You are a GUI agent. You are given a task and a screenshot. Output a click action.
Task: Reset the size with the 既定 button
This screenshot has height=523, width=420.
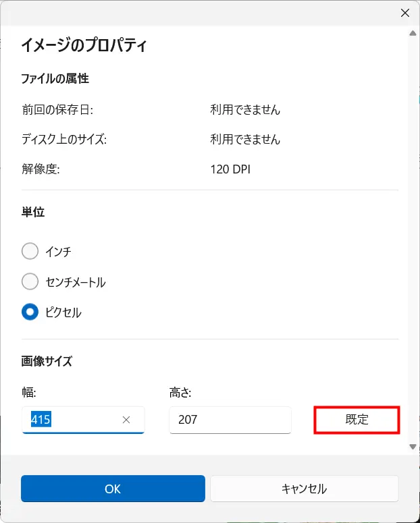(357, 420)
